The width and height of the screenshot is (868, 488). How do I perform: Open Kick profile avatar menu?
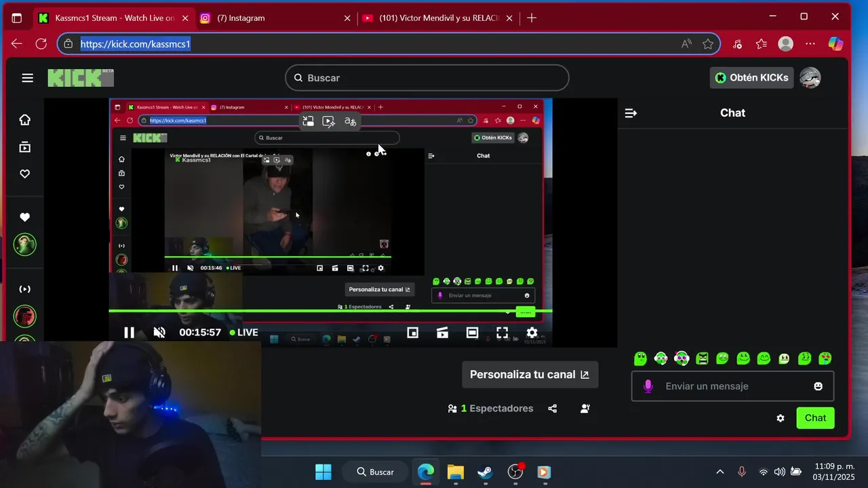pos(810,78)
